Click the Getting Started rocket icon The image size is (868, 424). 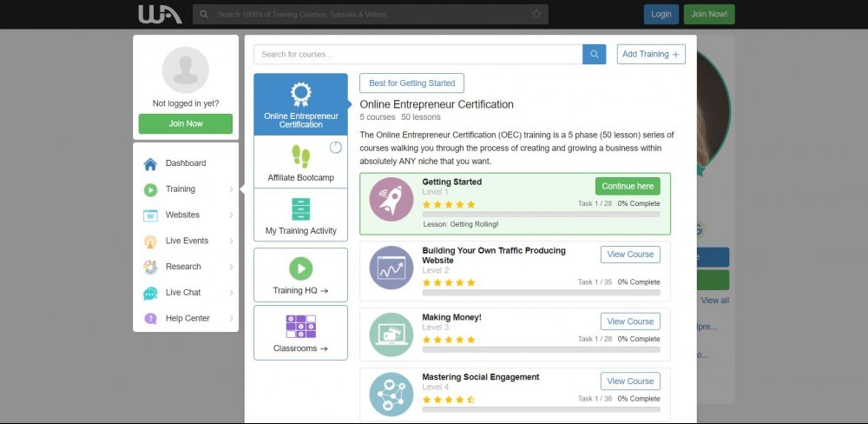[x=391, y=200]
